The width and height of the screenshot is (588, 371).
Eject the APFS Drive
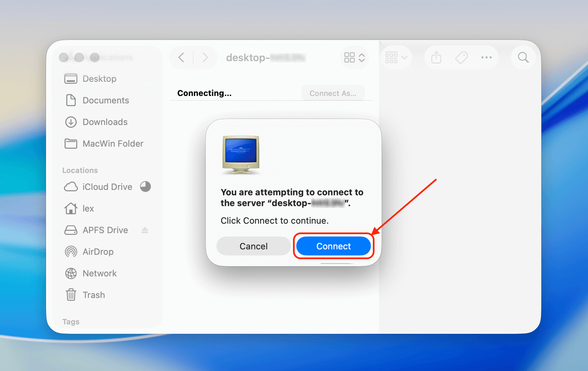pos(145,230)
